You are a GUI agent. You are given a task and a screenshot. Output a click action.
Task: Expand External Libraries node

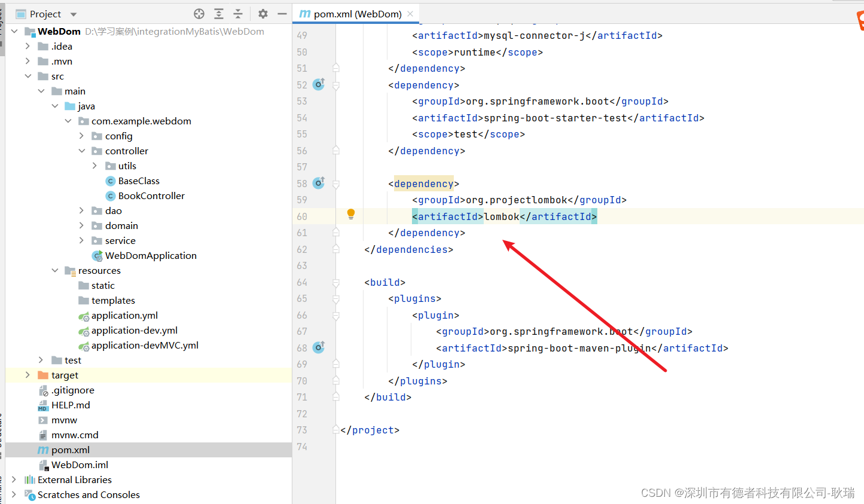pyautogui.click(x=14, y=479)
